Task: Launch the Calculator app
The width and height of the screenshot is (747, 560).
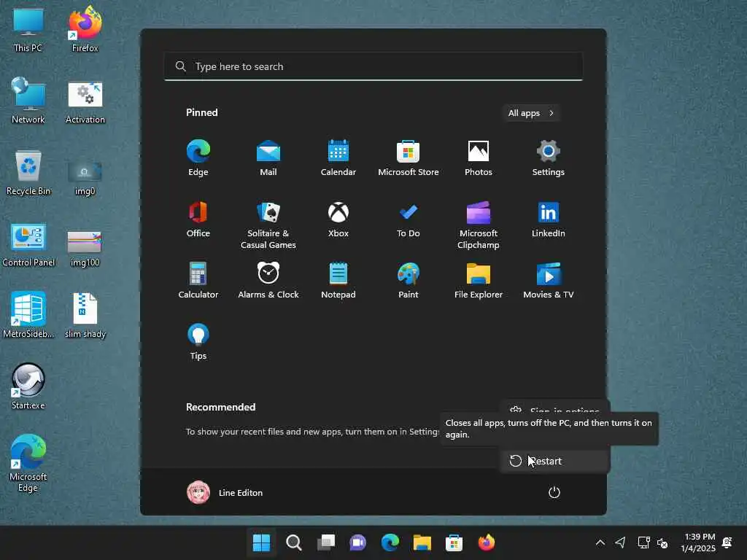Action: click(198, 281)
